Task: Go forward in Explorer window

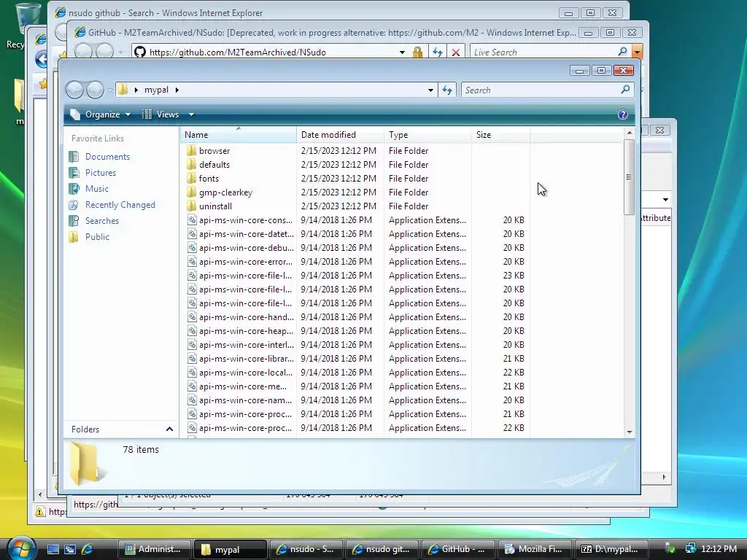Action: (95, 90)
